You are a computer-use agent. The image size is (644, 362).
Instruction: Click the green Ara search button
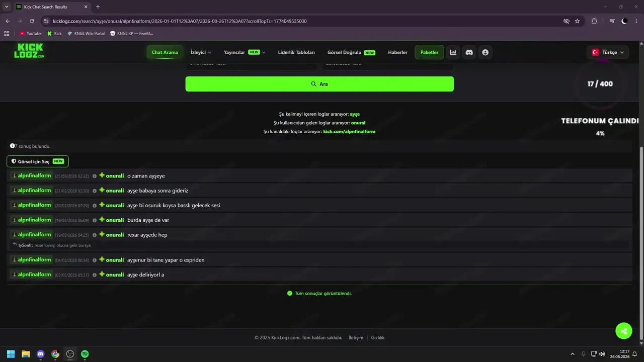tap(319, 84)
